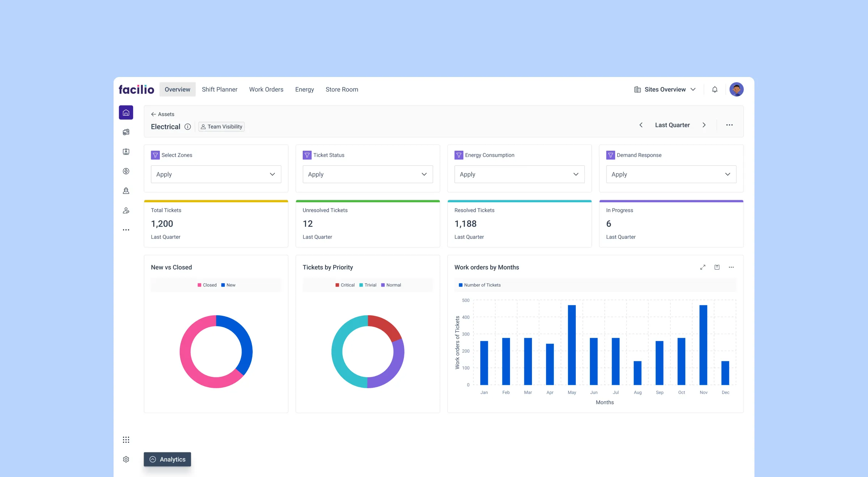Open the Select Zones Apply dropdown
Viewport: 868px width, 477px height.
(x=216, y=174)
